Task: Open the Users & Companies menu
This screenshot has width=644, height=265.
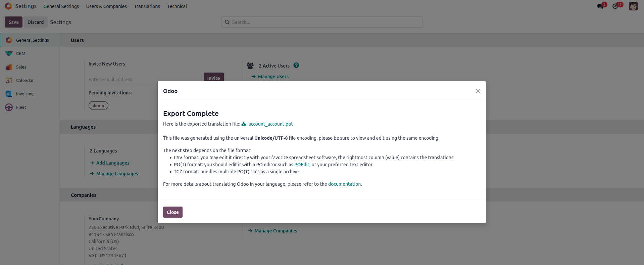Action: pyautogui.click(x=106, y=6)
